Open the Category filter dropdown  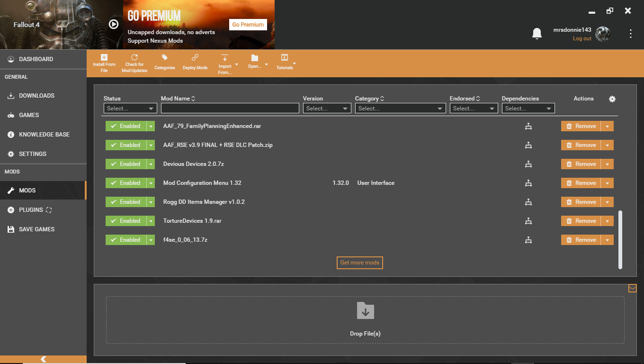401,109
